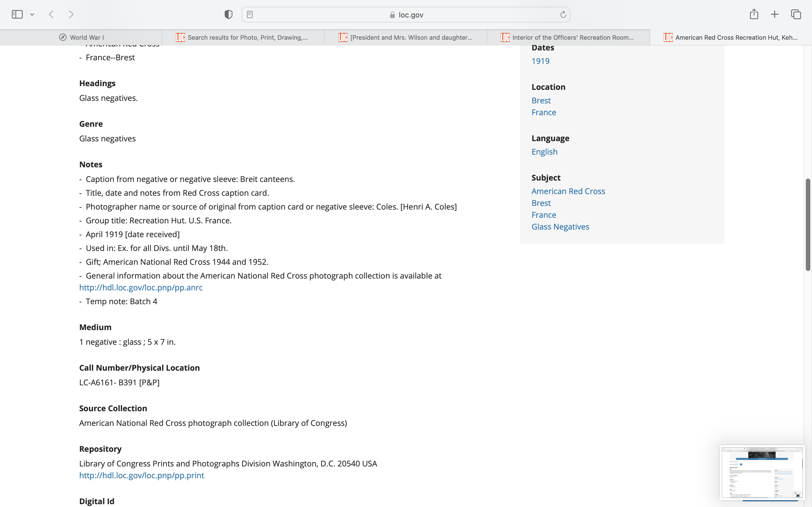The height and width of the screenshot is (507, 812).
Task: Open the sidebar tab group dropdown chevron
Action: coord(32,14)
